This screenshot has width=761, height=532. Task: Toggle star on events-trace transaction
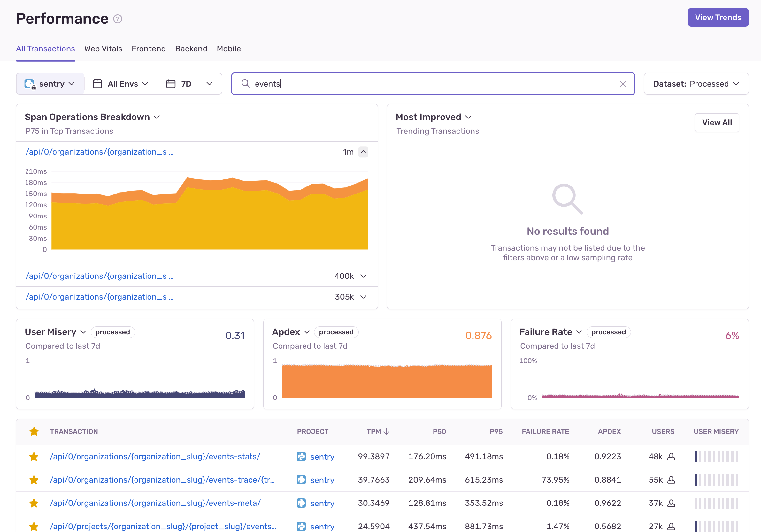[34, 480]
